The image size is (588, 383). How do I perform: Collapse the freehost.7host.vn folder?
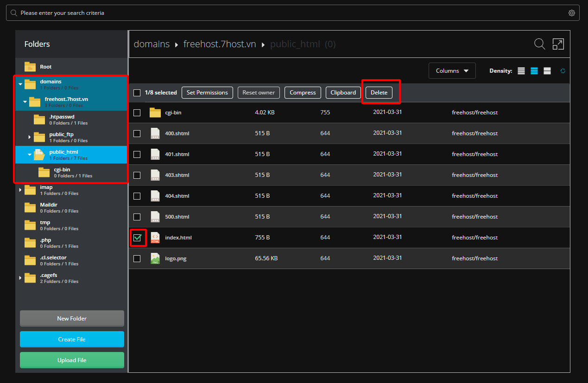click(25, 102)
